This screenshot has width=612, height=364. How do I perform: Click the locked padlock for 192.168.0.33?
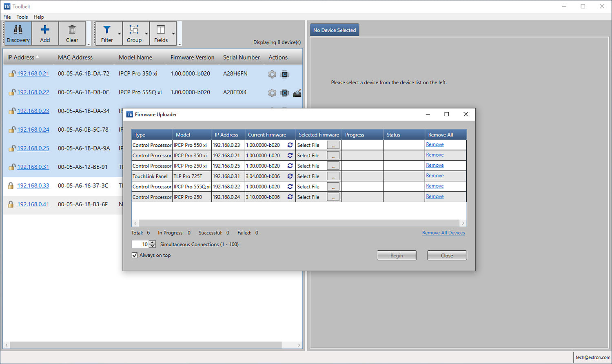(x=11, y=185)
